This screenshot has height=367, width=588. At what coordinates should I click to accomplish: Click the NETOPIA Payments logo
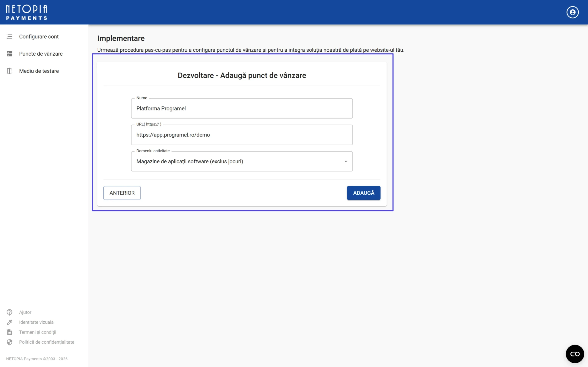[x=26, y=12]
